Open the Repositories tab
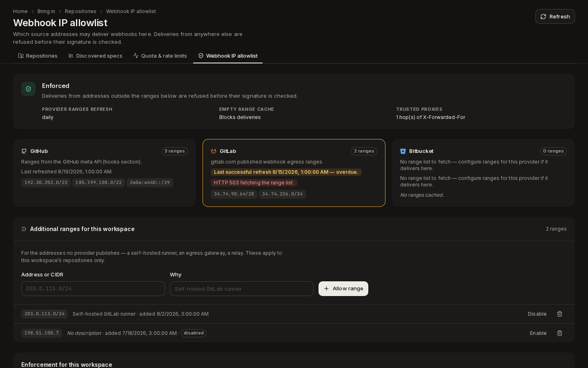This screenshot has width=588, height=368. pos(38,56)
